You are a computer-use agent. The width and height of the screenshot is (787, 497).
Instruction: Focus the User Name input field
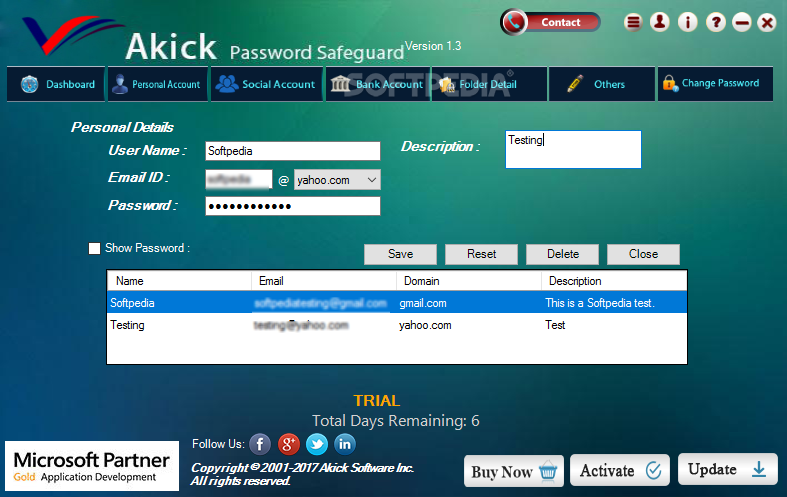tap(293, 151)
